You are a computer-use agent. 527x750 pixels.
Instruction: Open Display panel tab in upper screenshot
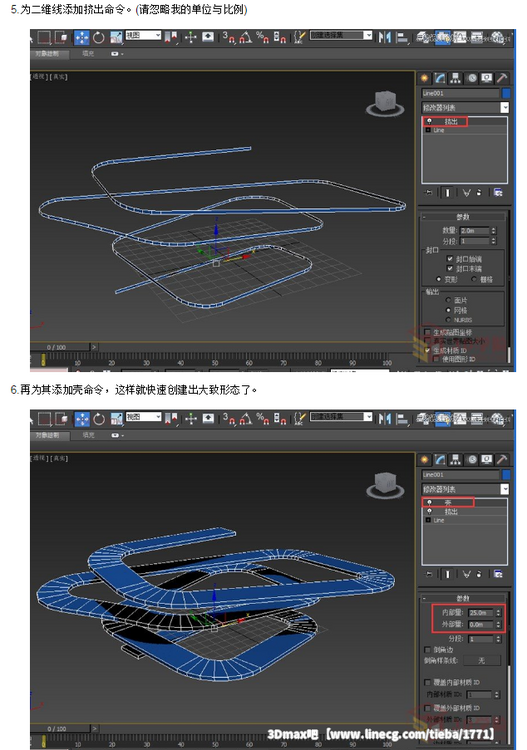click(486, 78)
